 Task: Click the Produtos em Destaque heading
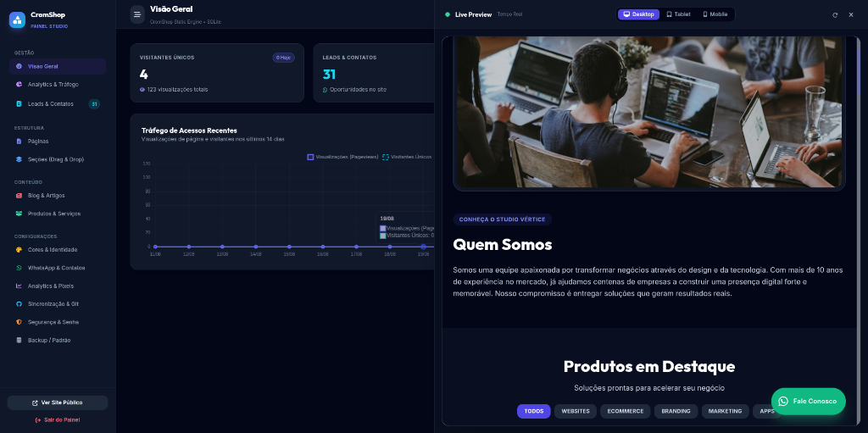coord(649,367)
